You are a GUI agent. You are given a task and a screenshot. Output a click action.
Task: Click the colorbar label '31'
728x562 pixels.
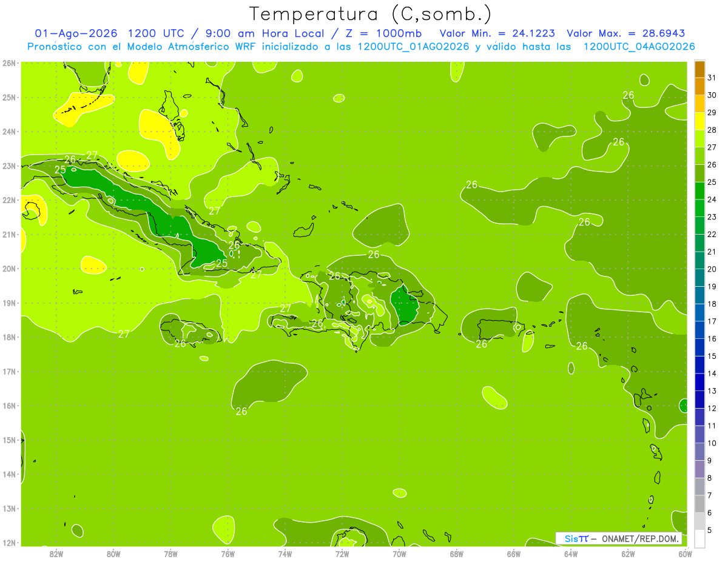tap(712, 78)
